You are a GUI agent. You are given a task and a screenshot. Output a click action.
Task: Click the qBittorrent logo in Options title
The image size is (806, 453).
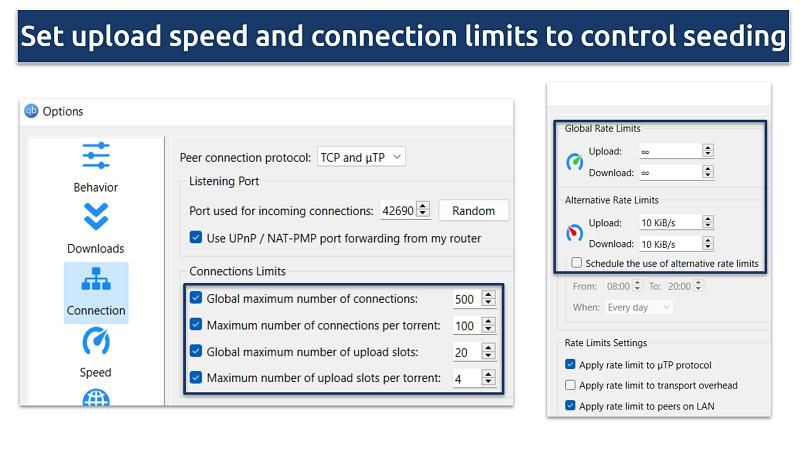[x=31, y=111]
